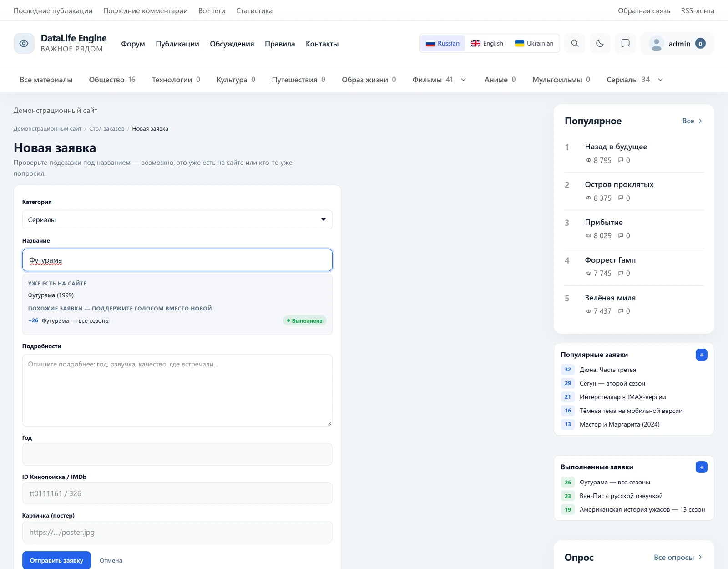Click into the Подробности textarea

pyautogui.click(x=177, y=391)
